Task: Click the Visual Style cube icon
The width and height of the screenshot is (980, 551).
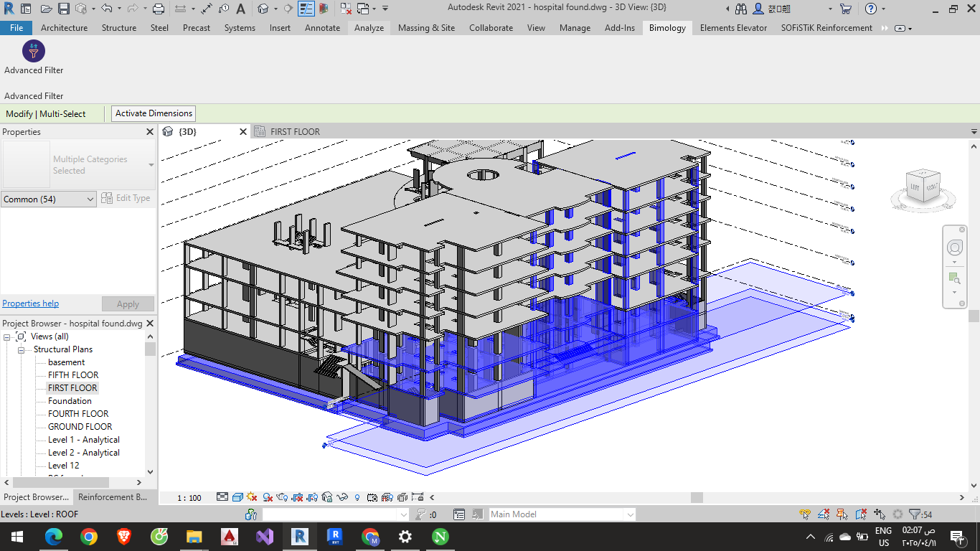Action: tap(237, 496)
